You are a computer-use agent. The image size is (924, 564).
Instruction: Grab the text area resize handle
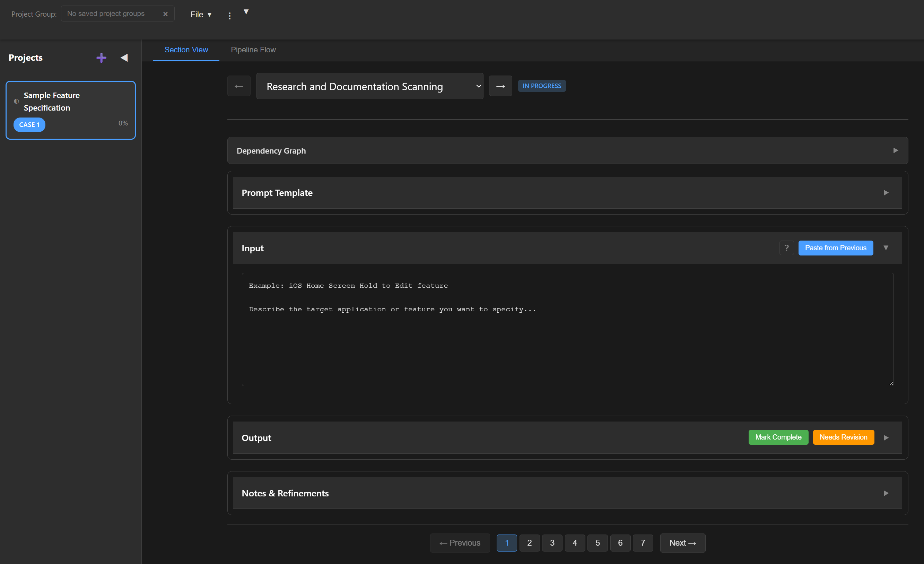point(891,383)
